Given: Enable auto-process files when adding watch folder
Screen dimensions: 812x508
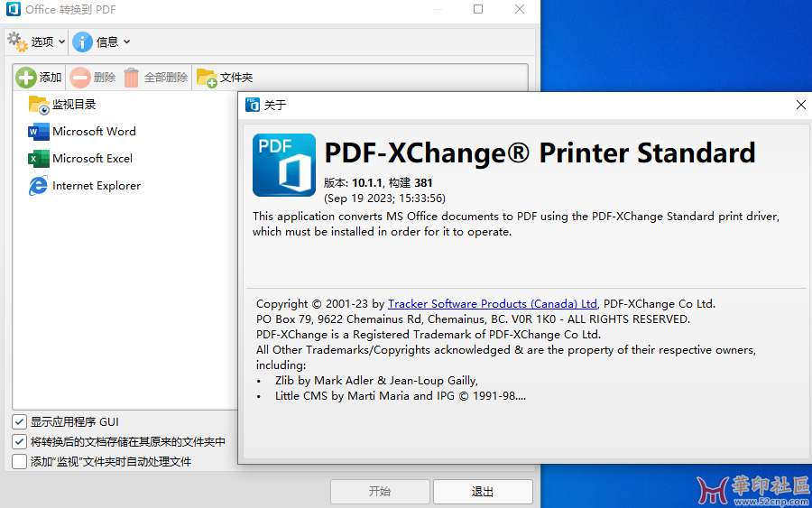Looking at the screenshot, I should [19, 461].
